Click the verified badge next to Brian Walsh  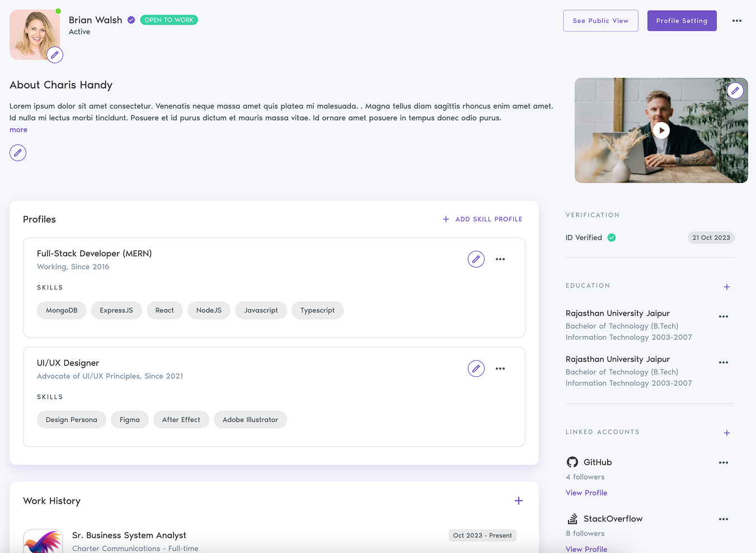pos(130,20)
